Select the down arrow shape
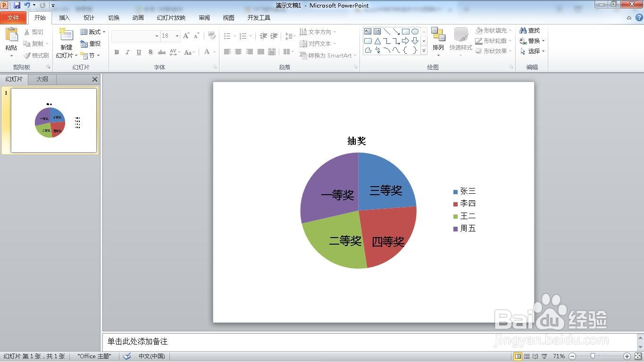Viewport: 644px width, 362px height. pos(415,41)
